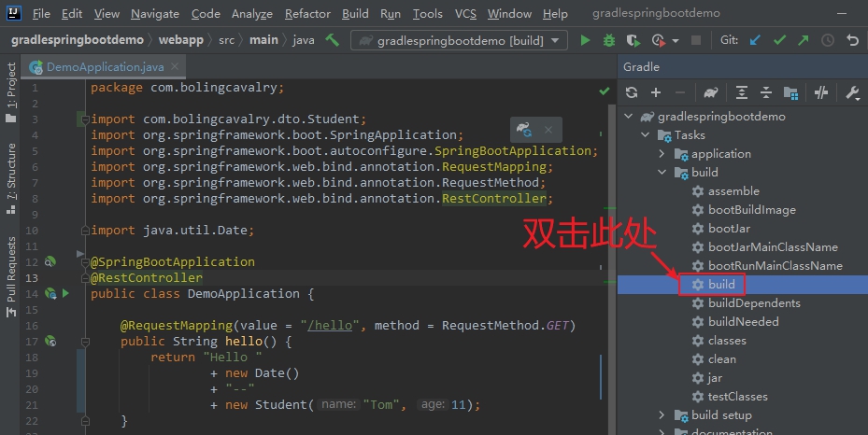Fold the hello method at line 17
868x435 pixels.
tap(85, 342)
